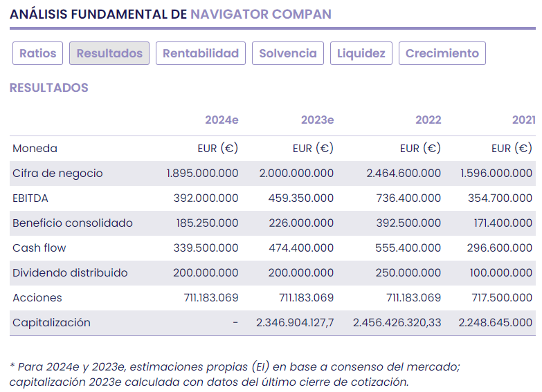Select the Resultados tab

click(109, 53)
